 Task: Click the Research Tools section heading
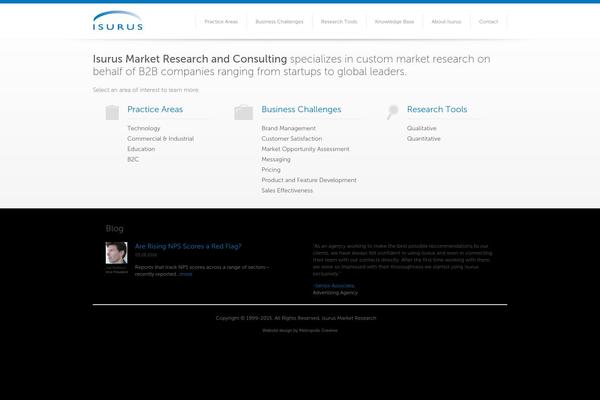(x=437, y=109)
